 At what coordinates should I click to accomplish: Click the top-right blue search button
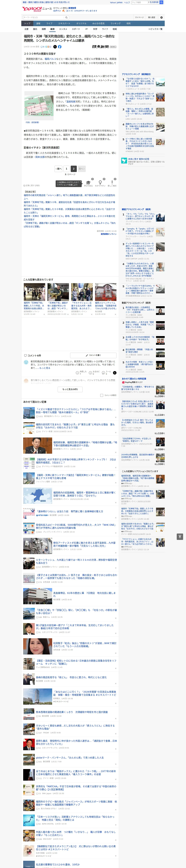click(x=161, y=2)
